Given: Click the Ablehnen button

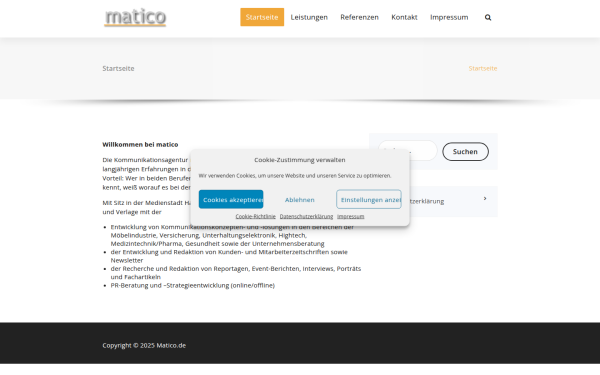Looking at the screenshot, I should coord(300,199).
